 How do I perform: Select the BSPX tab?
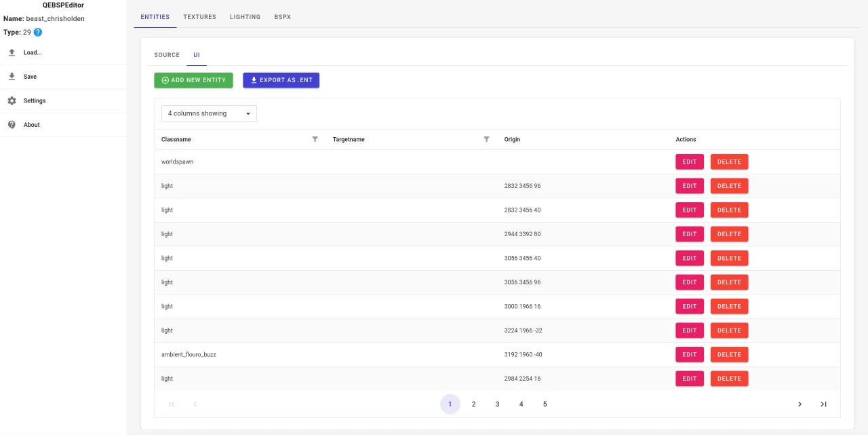click(283, 16)
